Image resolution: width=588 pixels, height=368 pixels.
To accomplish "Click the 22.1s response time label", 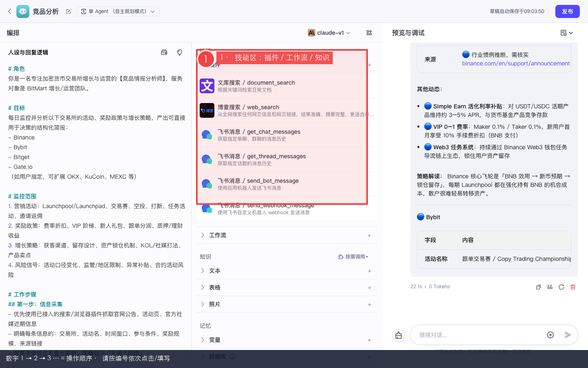I will pos(416,287).
